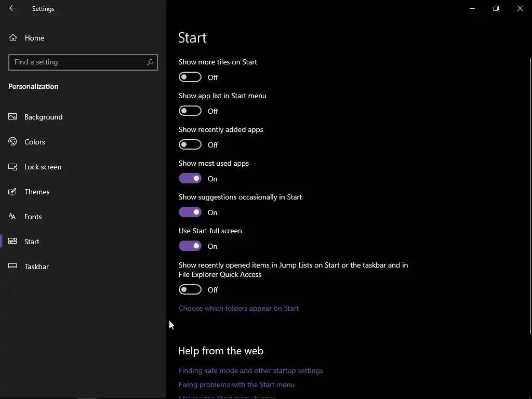The height and width of the screenshot is (399, 532).
Task: Click the Lock screen monitor icon
Action: pos(13,167)
